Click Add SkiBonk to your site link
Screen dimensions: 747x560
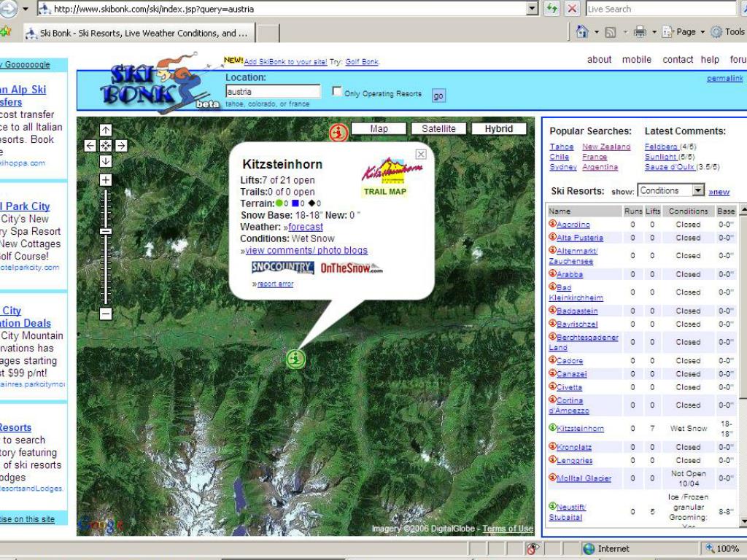click(285, 61)
